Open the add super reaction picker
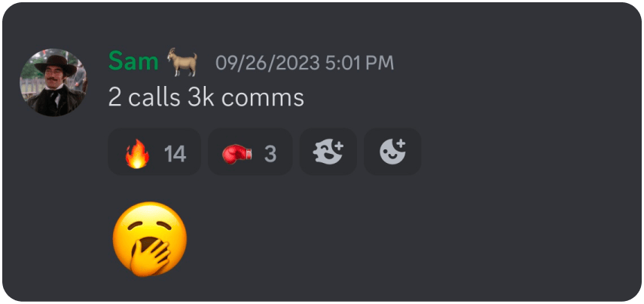 pos(328,152)
